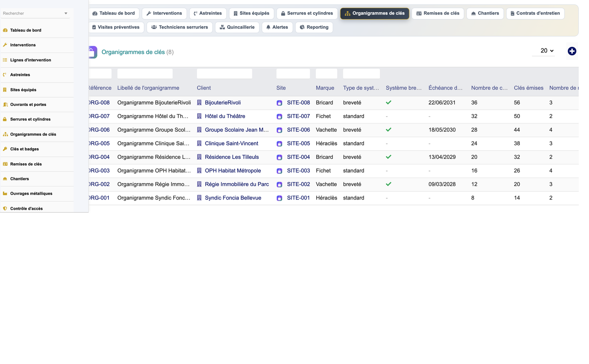Click the Interventions sidebar wrench icon
Screen dimensions: 589x364
pos(5,45)
